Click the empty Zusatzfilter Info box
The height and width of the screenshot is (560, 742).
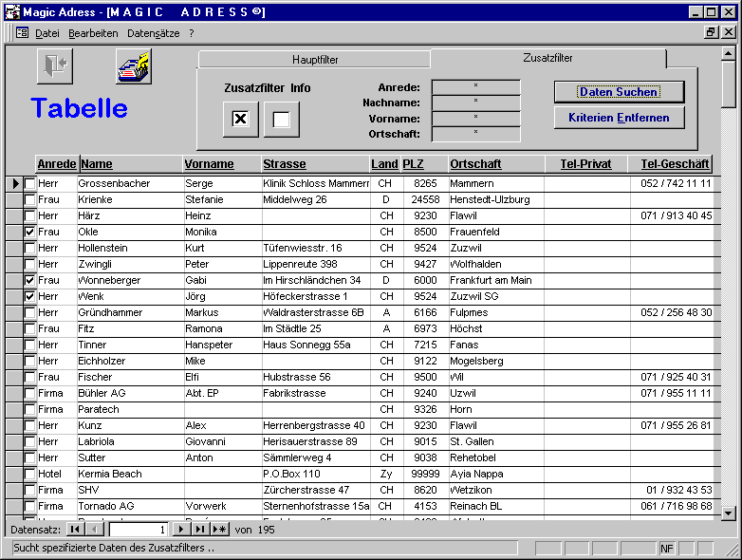281,120
